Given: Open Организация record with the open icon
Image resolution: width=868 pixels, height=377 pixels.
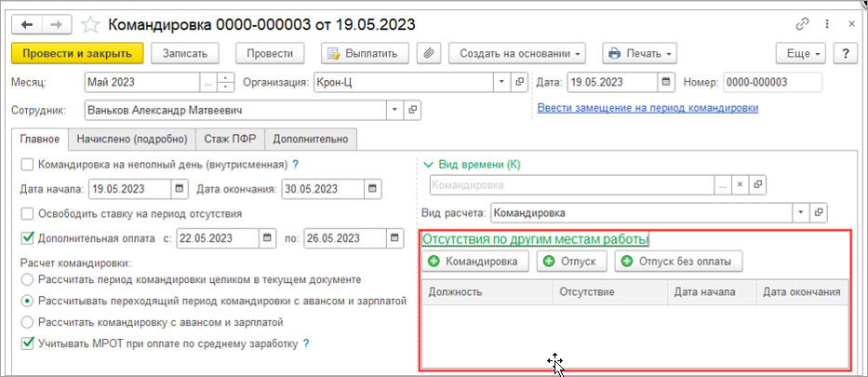Looking at the screenshot, I should click(x=519, y=82).
